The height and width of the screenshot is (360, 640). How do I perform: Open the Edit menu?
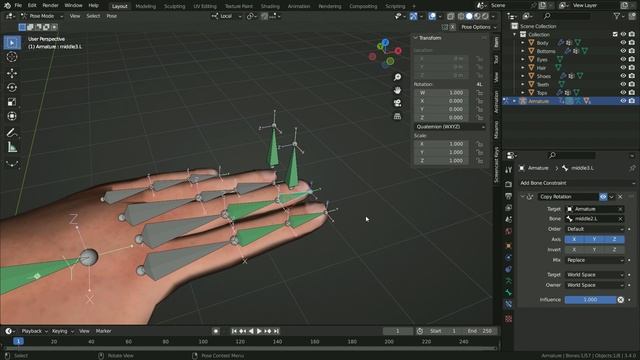(x=32, y=5)
